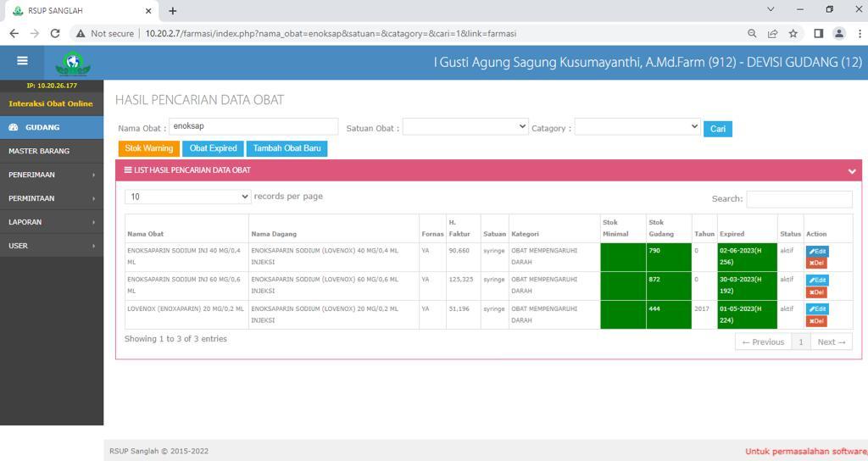Toggle the browser side panel icon
Viewport: 868px width, 461px height.
click(818, 33)
